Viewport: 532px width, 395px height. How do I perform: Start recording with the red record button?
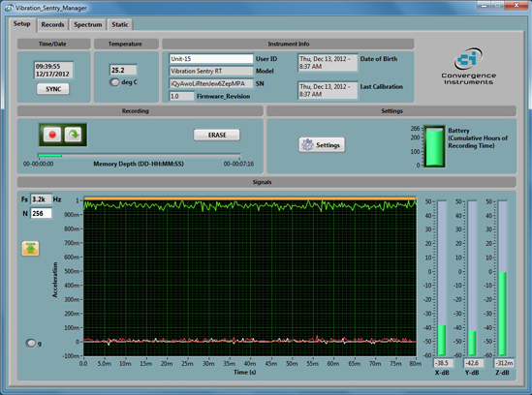[52, 135]
